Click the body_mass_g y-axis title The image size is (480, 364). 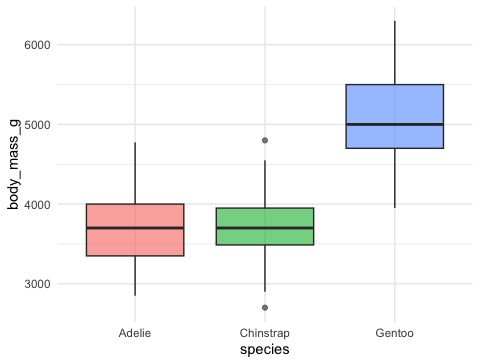(14, 164)
